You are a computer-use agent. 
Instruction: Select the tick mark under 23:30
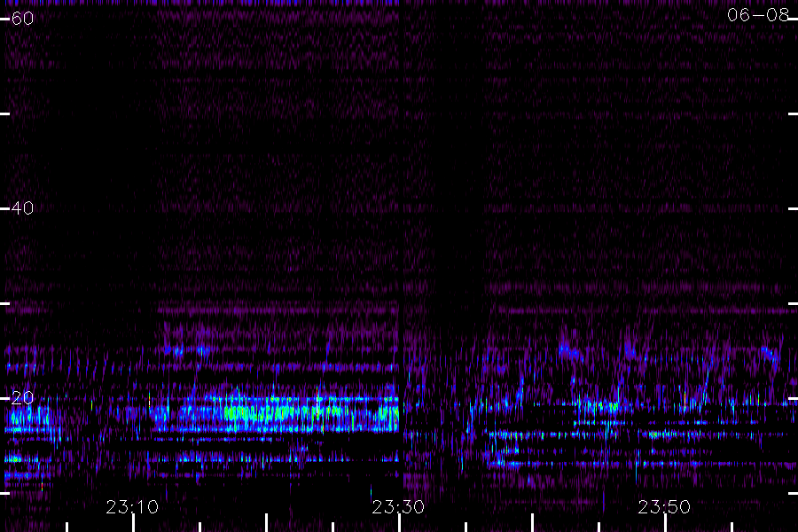pyautogui.click(x=399, y=523)
